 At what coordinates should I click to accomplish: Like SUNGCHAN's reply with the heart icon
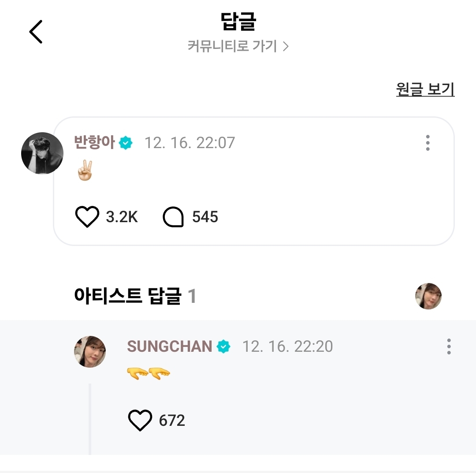tap(140, 419)
